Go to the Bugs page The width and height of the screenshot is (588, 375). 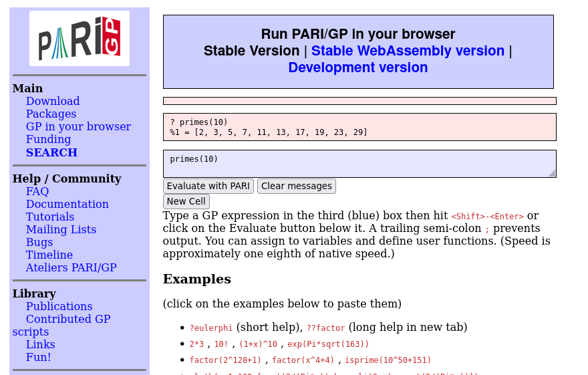coord(39,242)
